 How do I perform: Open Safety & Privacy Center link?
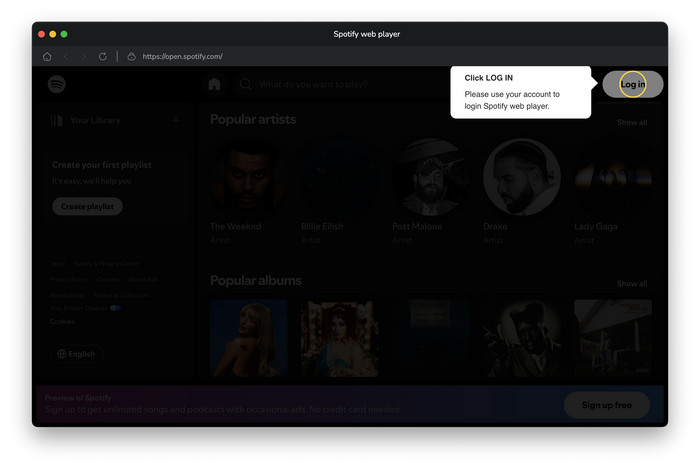click(107, 264)
